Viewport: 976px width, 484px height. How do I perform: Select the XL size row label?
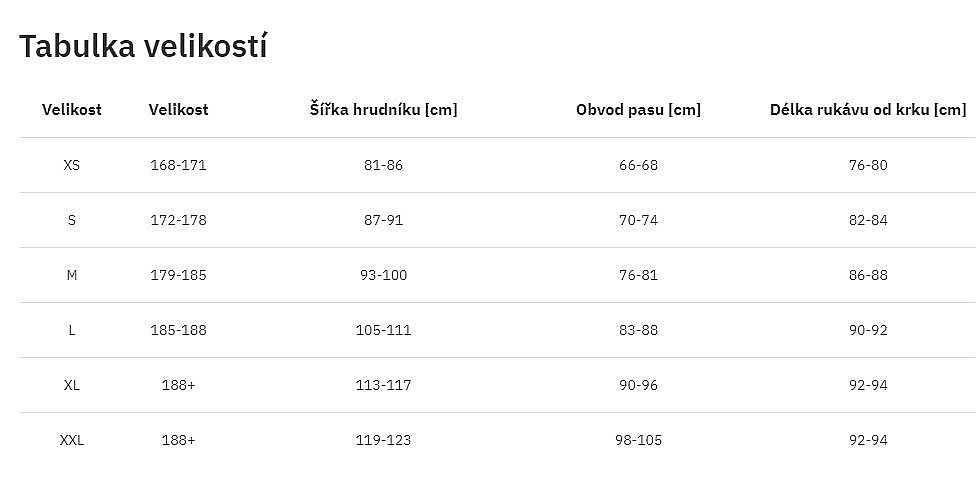[x=72, y=385]
